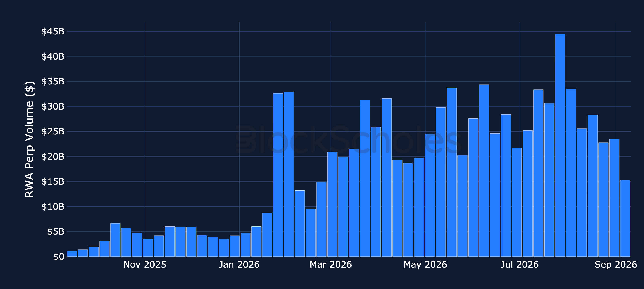
Task: Click the $35B y-axis label
Action: 53,82
